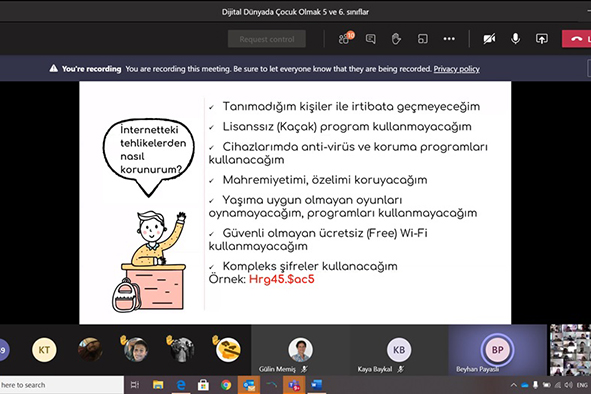The image size is (591, 394).
Task: Click the 'You're recording' banner label
Action: 91,69
